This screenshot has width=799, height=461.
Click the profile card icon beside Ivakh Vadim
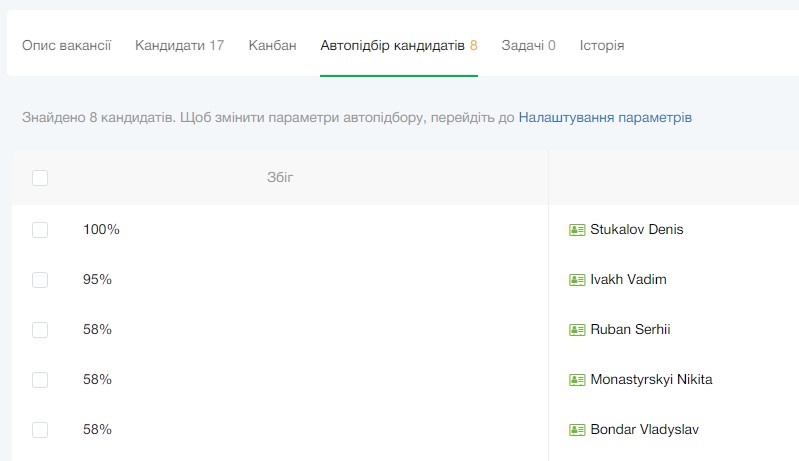pos(577,280)
